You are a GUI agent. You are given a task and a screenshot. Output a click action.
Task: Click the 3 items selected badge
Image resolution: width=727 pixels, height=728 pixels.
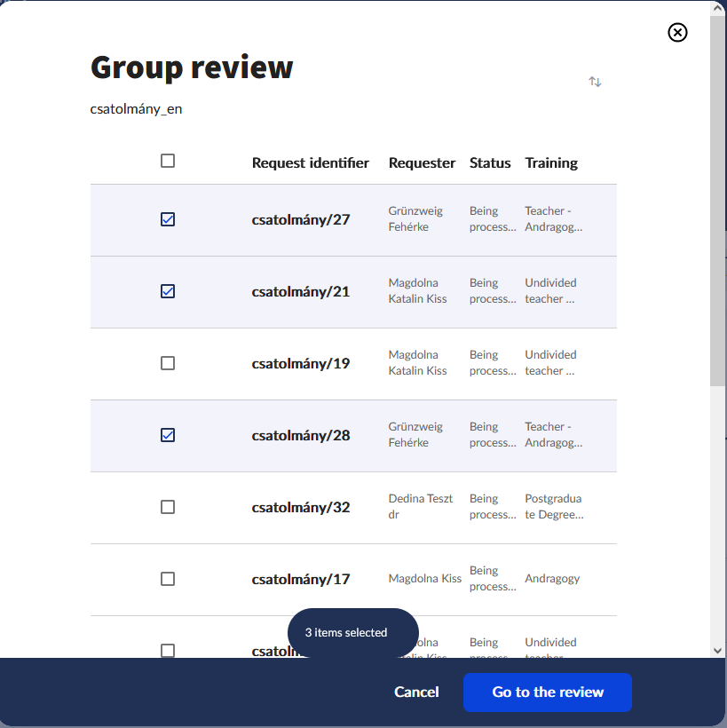(x=352, y=633)
